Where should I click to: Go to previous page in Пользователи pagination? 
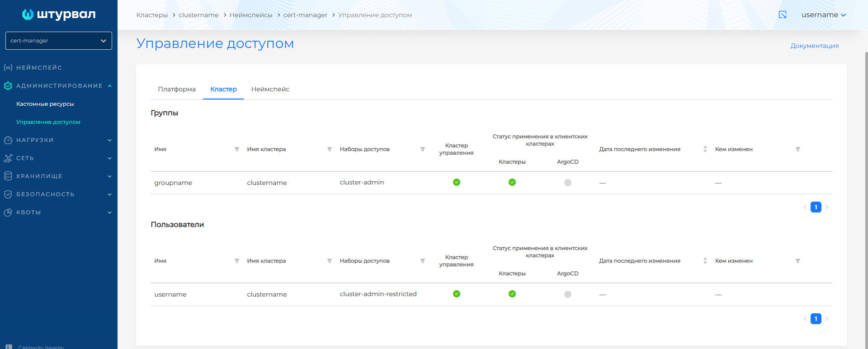pyautogui.click(x=805, y=319)
